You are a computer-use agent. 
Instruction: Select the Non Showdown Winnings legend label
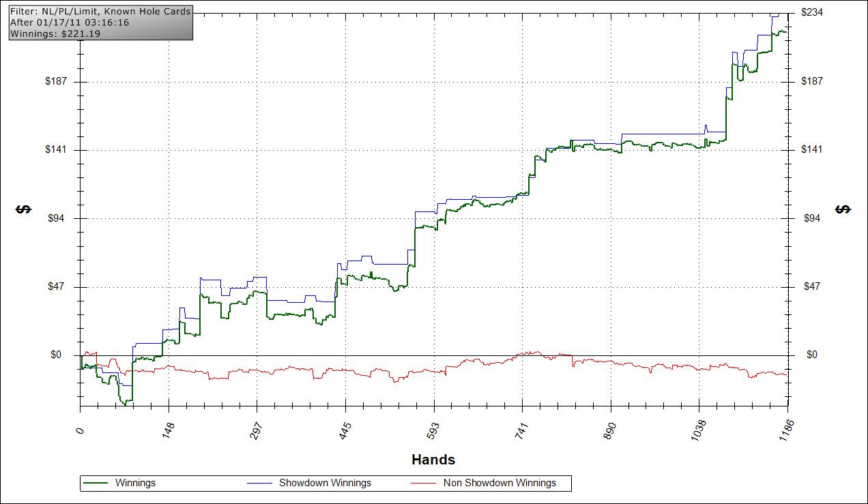coord(500,483)
